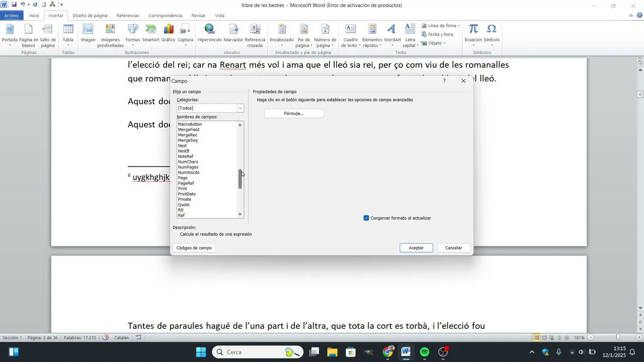This screenshot has width=644, height=362.
Task: Click the field list scroll-down arrow
Action: pos(240,215)
